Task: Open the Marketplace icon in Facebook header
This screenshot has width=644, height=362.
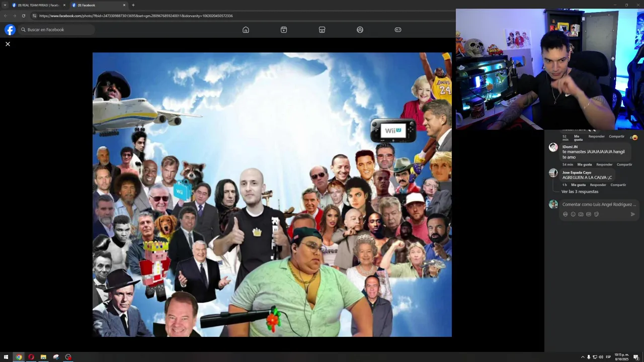Action: point(322,30)
